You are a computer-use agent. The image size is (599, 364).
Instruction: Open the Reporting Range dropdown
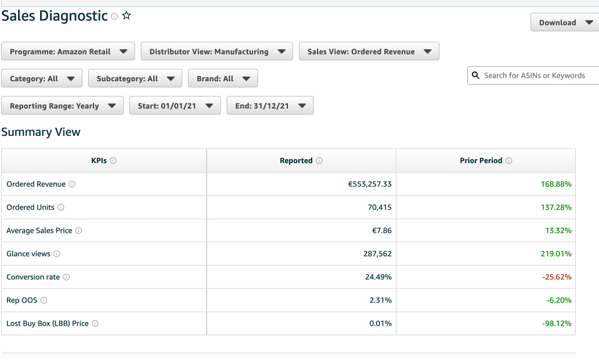coord(62,105)
